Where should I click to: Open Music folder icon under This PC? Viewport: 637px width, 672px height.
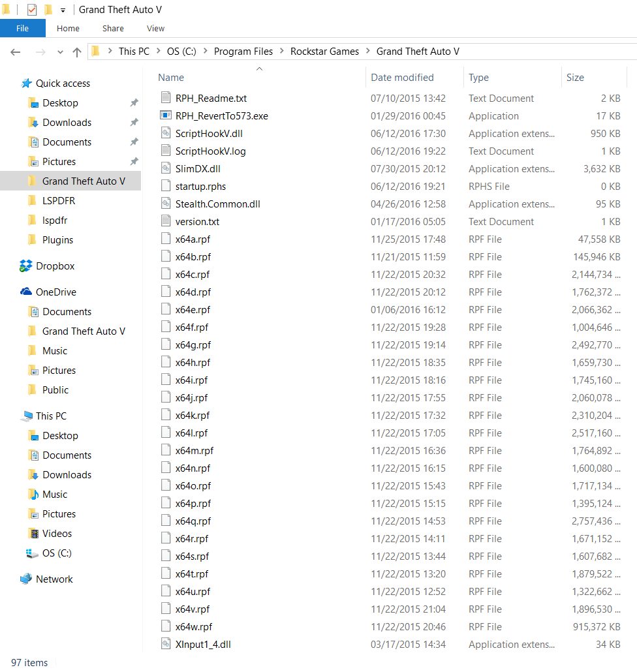pyautogui.click(x=33, y=494)
